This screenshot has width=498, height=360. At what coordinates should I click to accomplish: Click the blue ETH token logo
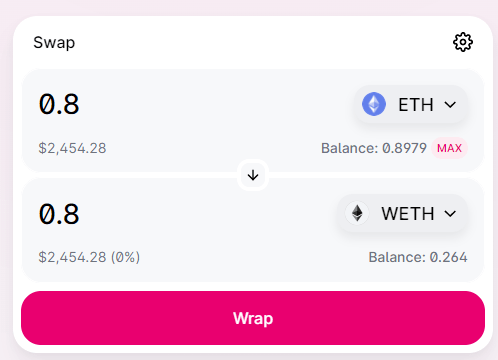[374, 104]
